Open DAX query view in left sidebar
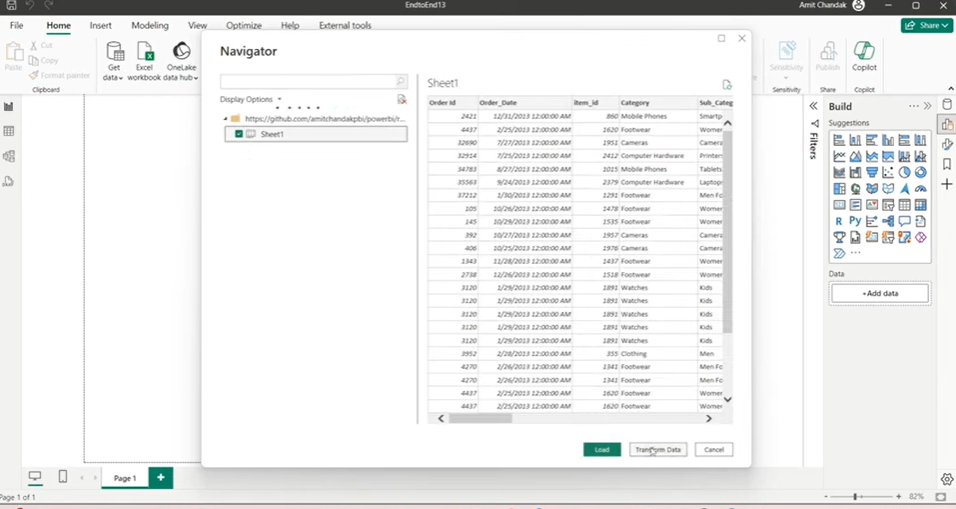The width and height of the screenshot is (956, 509). (x=9, y=181)
